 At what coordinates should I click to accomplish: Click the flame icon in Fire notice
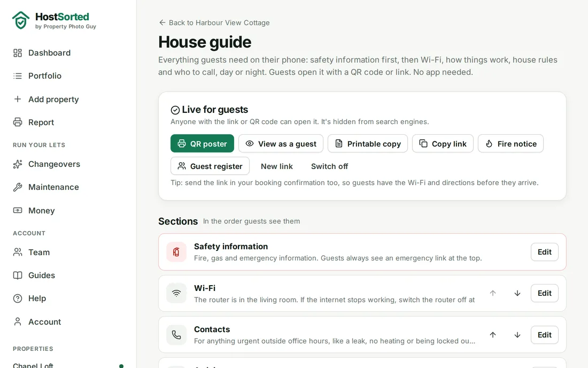tap(489, 144)
